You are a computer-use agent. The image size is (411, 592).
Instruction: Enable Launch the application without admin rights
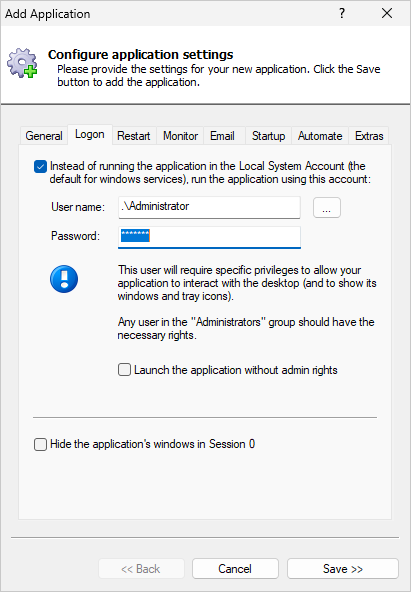(125, 370)
